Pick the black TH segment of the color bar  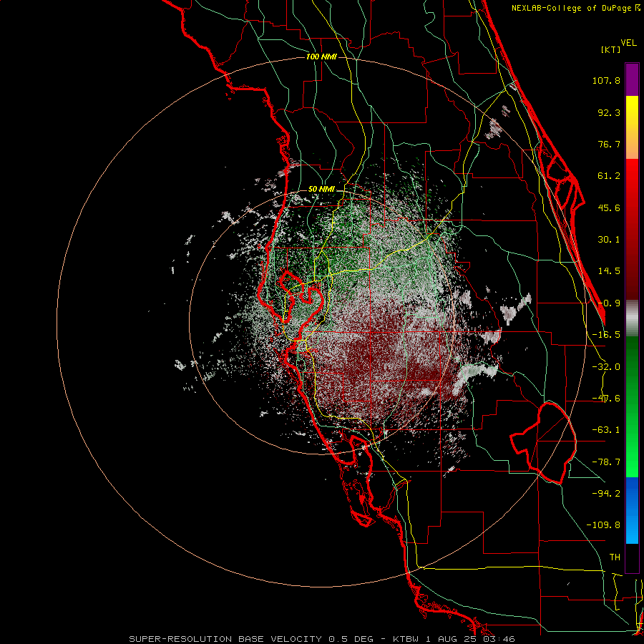(x=632, y=557)
